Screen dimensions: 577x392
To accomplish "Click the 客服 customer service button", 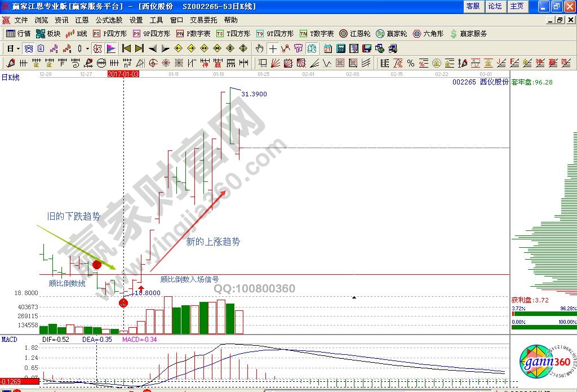I will click(473, 6).
